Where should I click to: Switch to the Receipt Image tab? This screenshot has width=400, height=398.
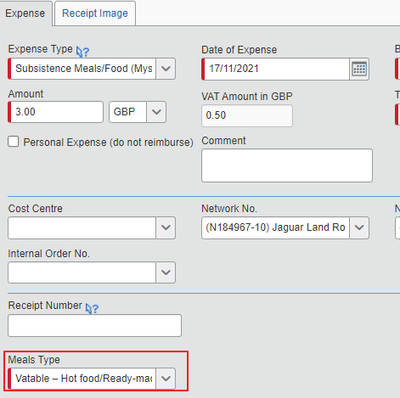coord(95,13)
